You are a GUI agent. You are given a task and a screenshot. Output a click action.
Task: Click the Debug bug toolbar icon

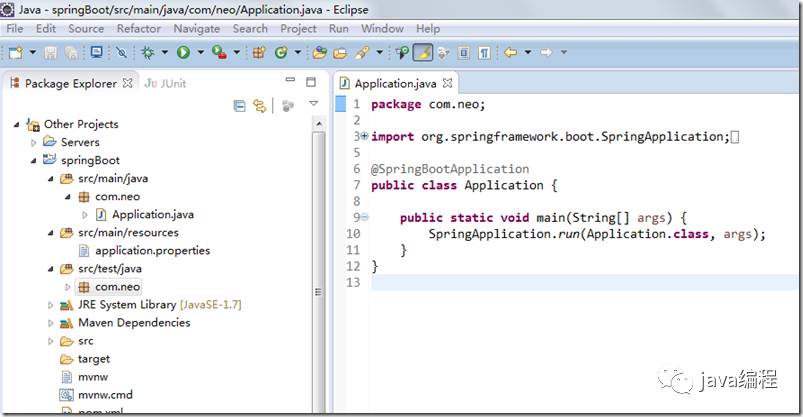tap(147, 52)
